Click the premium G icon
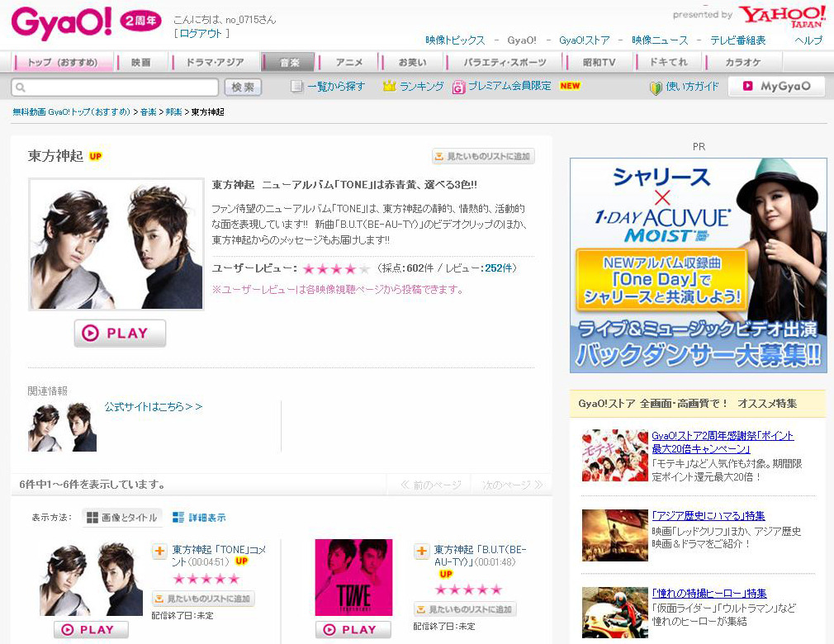Screen dimensions: 834x644 pyautogui.click(x=458, y=87)
